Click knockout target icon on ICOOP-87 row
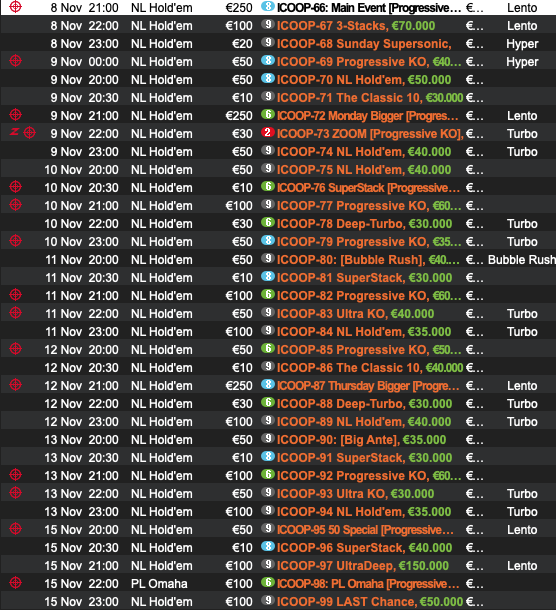Viewport: 556px width, 610px height. pyautogui.click(x=15, y=385)
